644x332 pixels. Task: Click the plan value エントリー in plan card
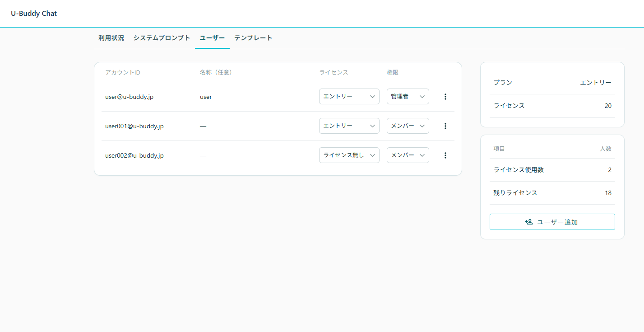pyautogui.click(x=596, y=83)
